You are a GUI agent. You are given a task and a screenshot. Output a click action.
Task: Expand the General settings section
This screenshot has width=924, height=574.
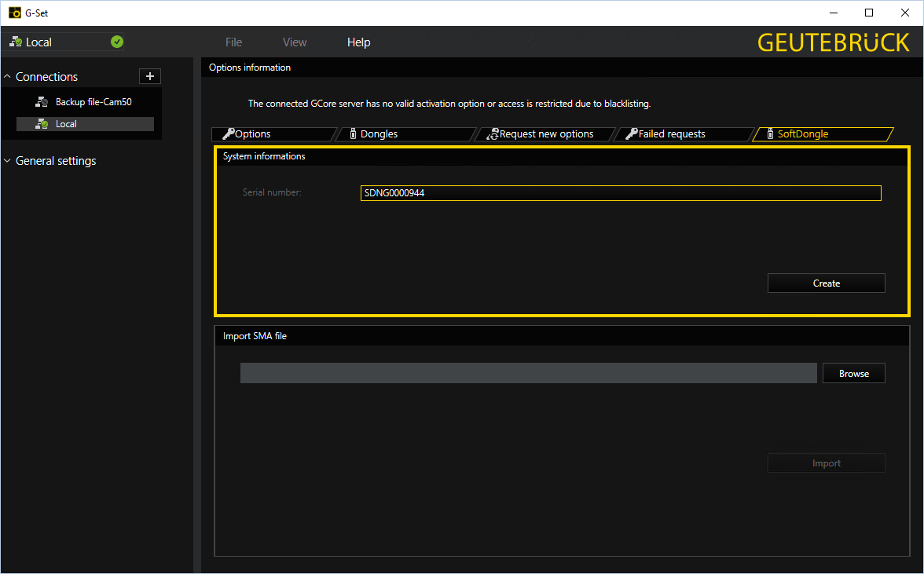point(8,161)
